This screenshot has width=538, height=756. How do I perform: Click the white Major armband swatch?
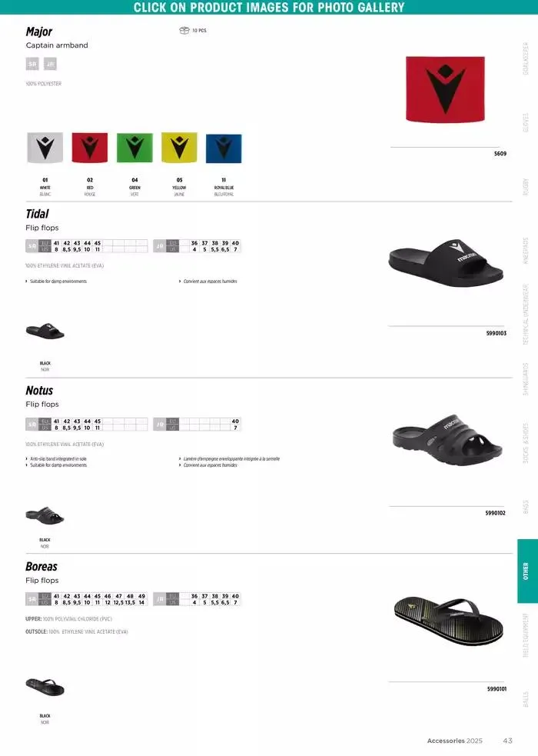pyautogui.click(x=45, y=148)
